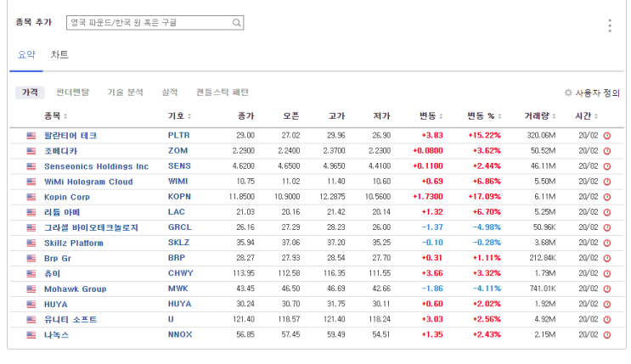Image resolution: width=631 pixels, height=364 pixels.
Task: Click the clock icon in the KOPN row
Action: tap(607, 197)
